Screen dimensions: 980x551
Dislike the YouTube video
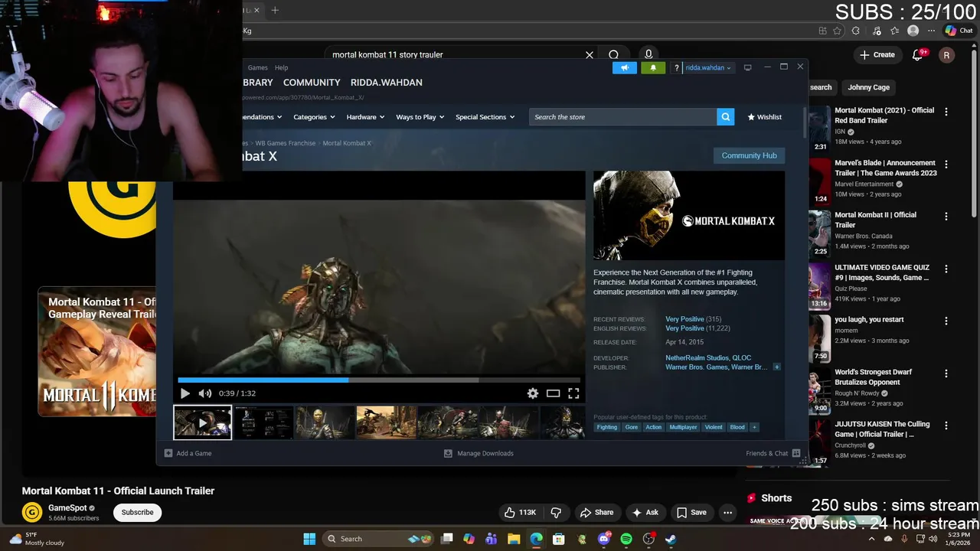[557, 512]
